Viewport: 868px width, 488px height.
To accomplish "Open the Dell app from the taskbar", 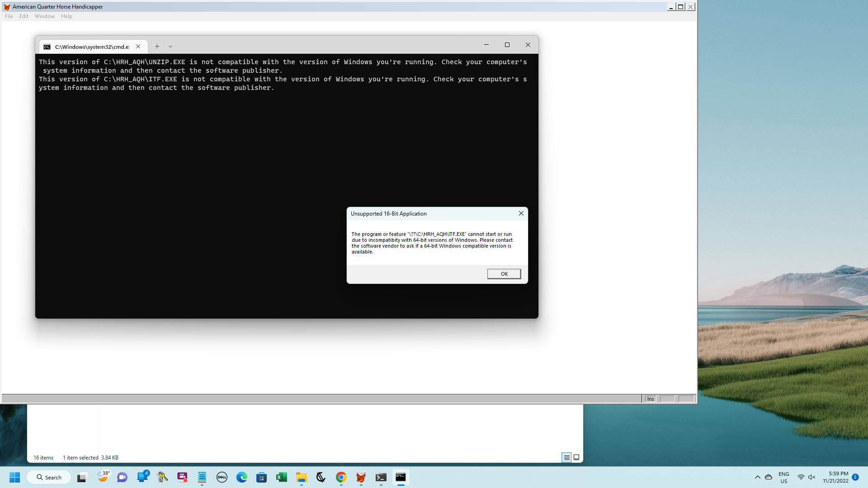I will 222,477.
